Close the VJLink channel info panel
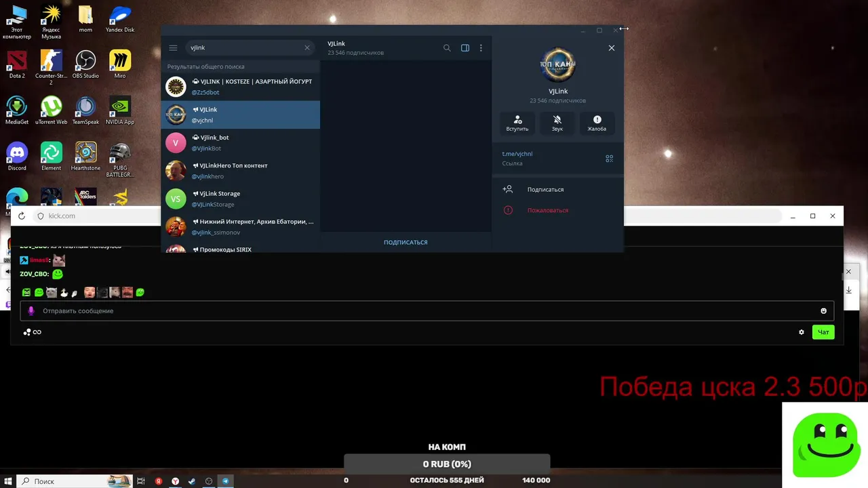 pyautogui.click(x=612, y=48)
